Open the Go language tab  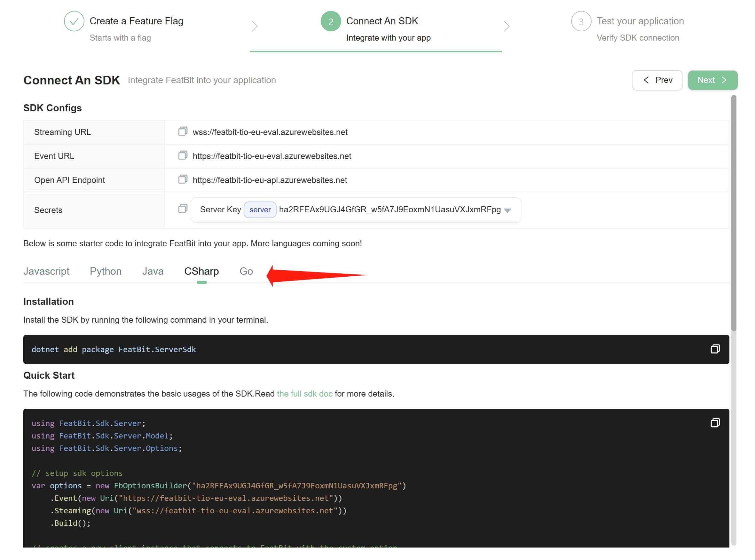(x=246, y=271)
